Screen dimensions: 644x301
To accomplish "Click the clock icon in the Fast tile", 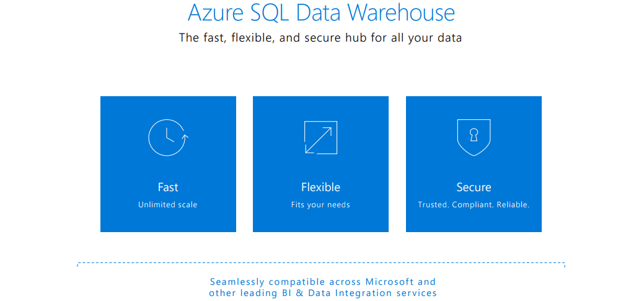I will [168, 137].
